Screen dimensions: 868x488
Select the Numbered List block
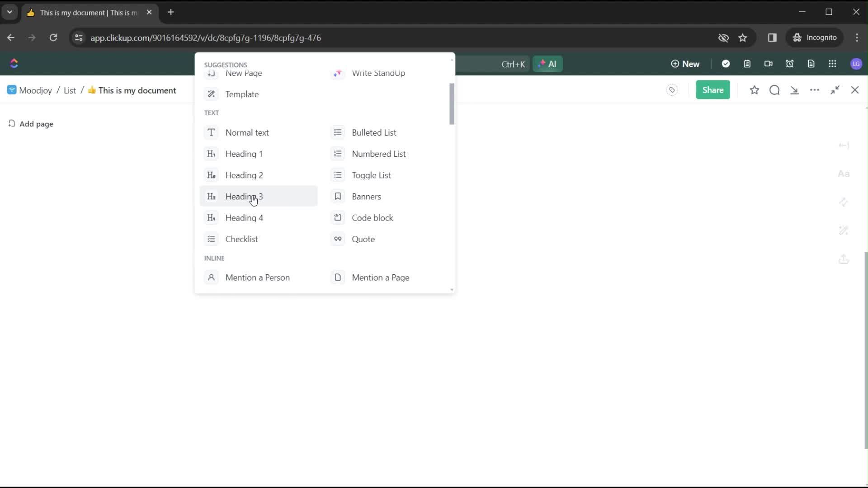[379, 154]
